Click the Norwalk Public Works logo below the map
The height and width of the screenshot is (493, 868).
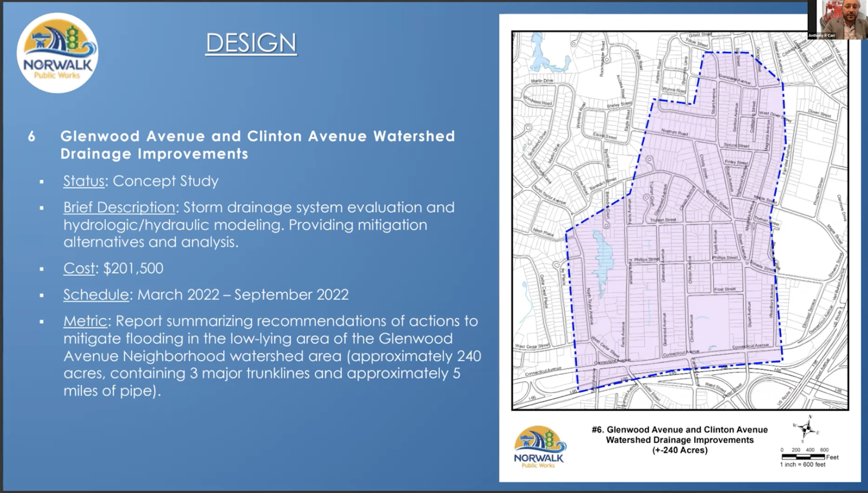coord(539,446)
